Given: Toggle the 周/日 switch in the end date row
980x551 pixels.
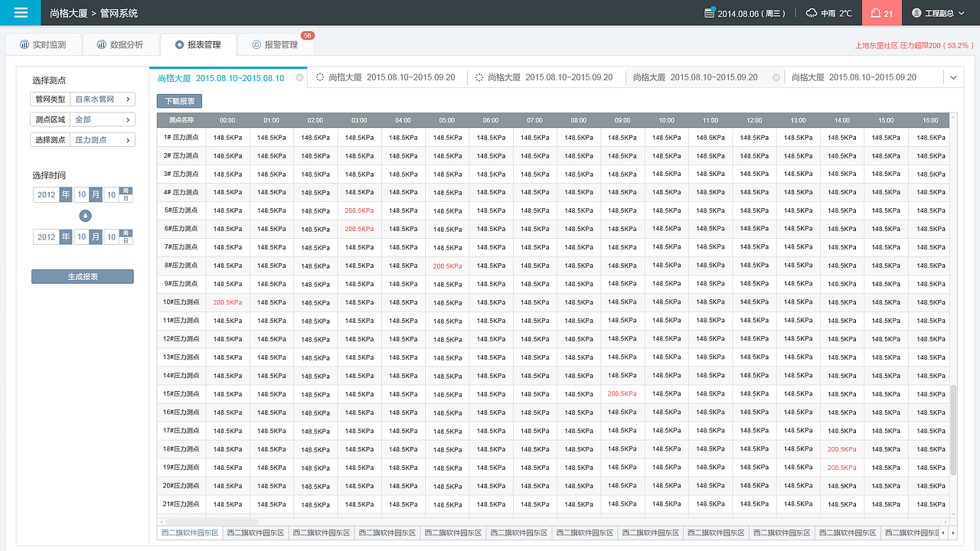Looking at the screenshot, I should pos(126,237).
